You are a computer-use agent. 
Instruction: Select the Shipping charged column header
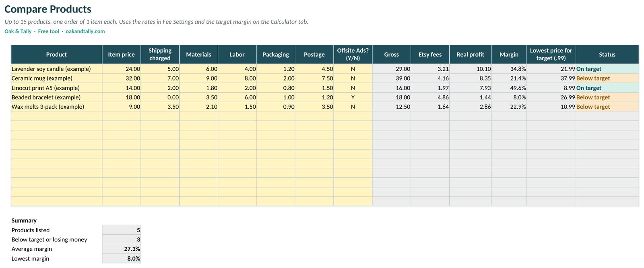(160, 54)
